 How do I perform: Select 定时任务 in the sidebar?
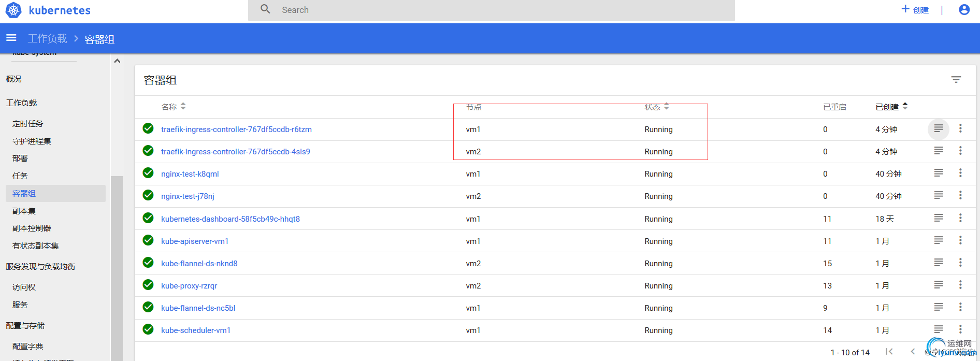(x=28, y=124)
